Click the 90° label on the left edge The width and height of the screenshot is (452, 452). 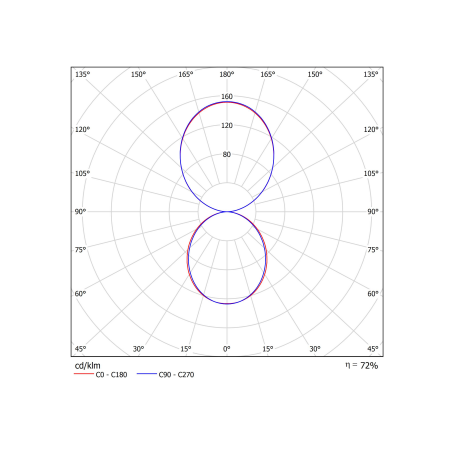pos(80,212)
